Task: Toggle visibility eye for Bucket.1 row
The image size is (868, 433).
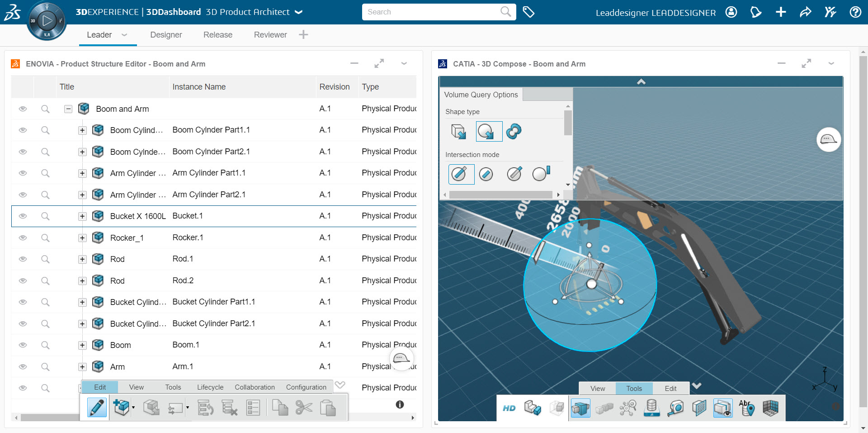Action: (23, 216)
